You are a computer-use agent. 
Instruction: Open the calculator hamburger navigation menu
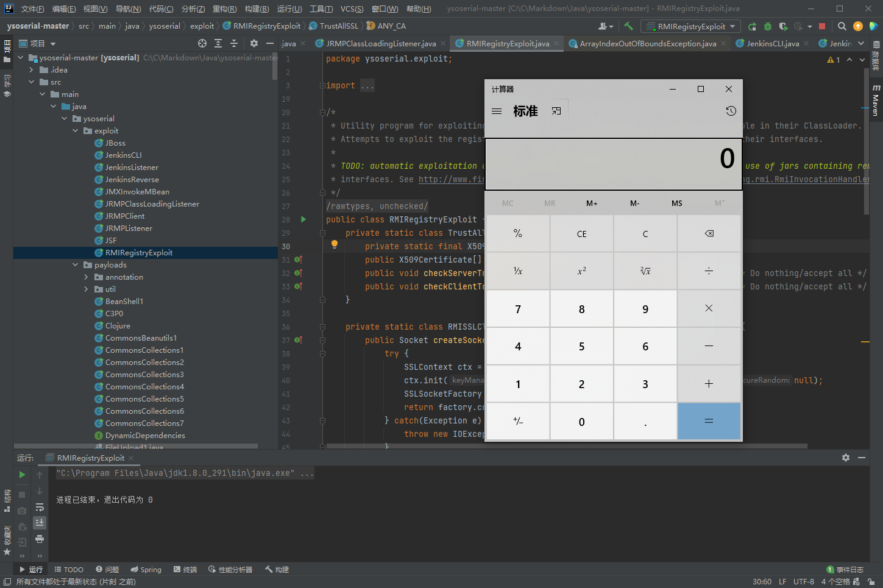coord(497,111)
